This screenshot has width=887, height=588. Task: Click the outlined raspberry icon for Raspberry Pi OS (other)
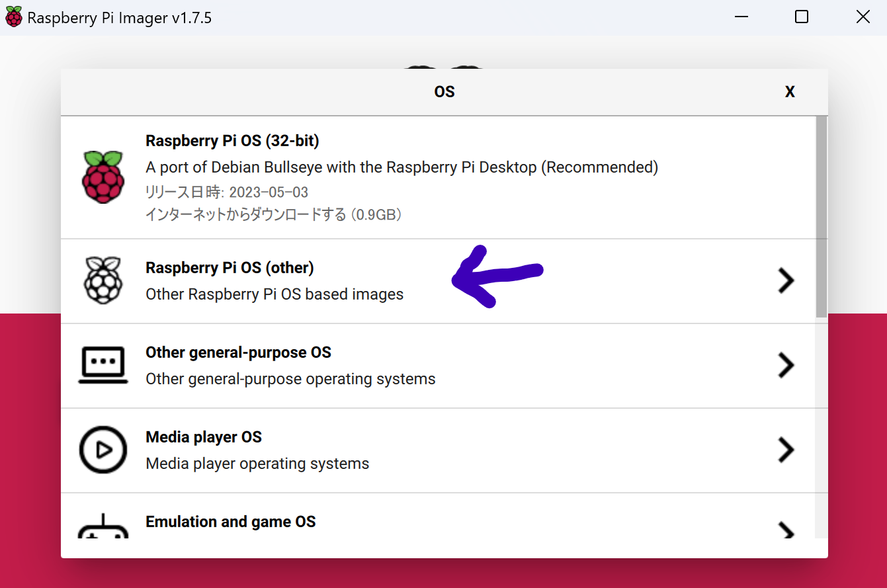pyautogui.click(x=103, y=280)
